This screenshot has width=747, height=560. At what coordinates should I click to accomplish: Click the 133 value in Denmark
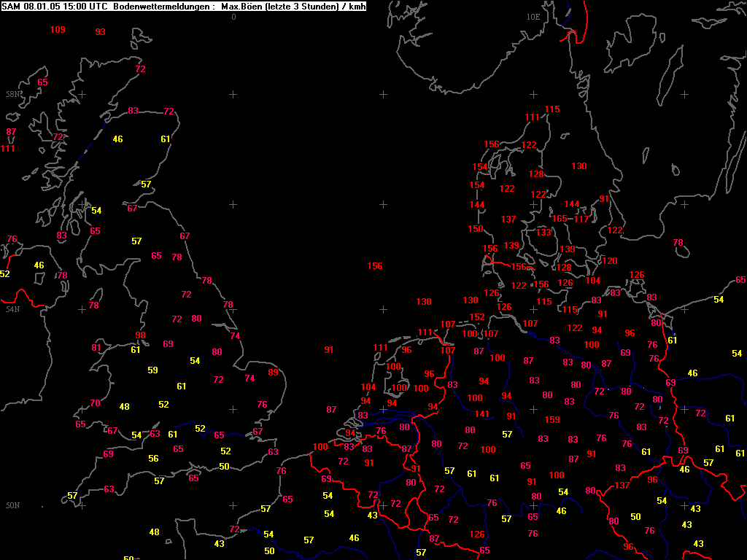543,233
